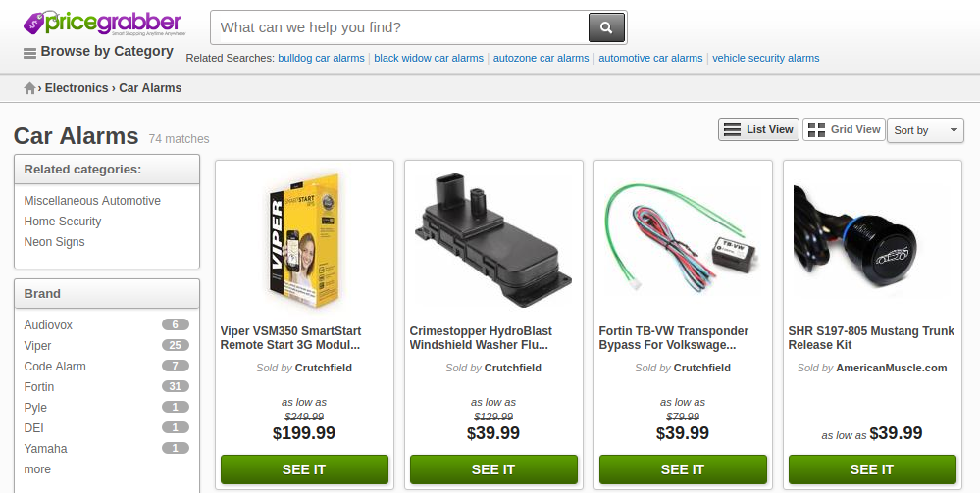Click the magnifying glass search button

606,27
